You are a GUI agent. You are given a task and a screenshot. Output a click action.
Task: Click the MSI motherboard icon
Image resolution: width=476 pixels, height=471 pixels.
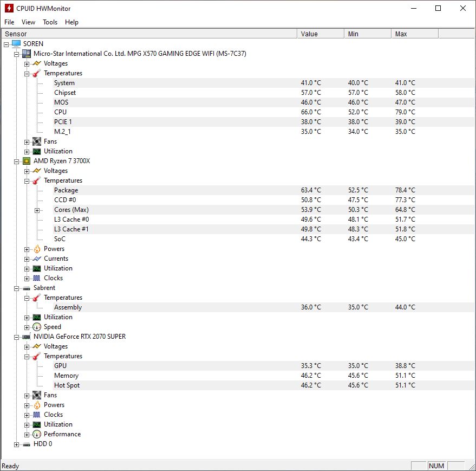click(27, 54)
